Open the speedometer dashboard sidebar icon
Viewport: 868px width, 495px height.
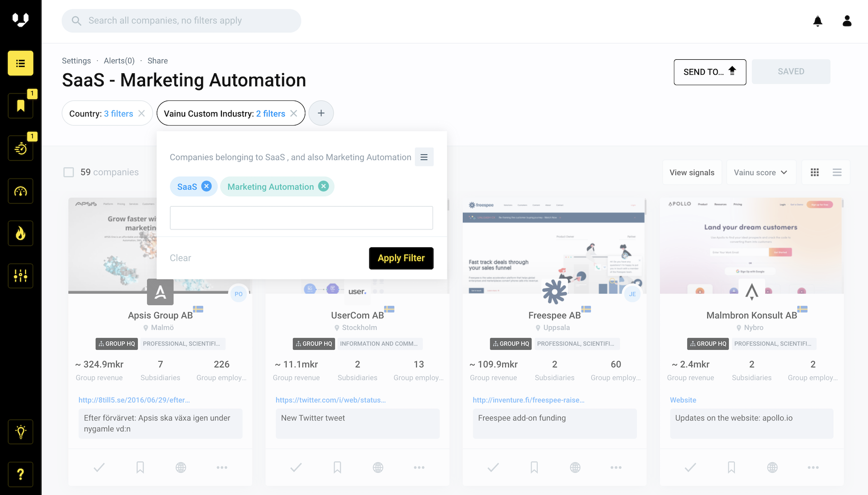point(20,191)
